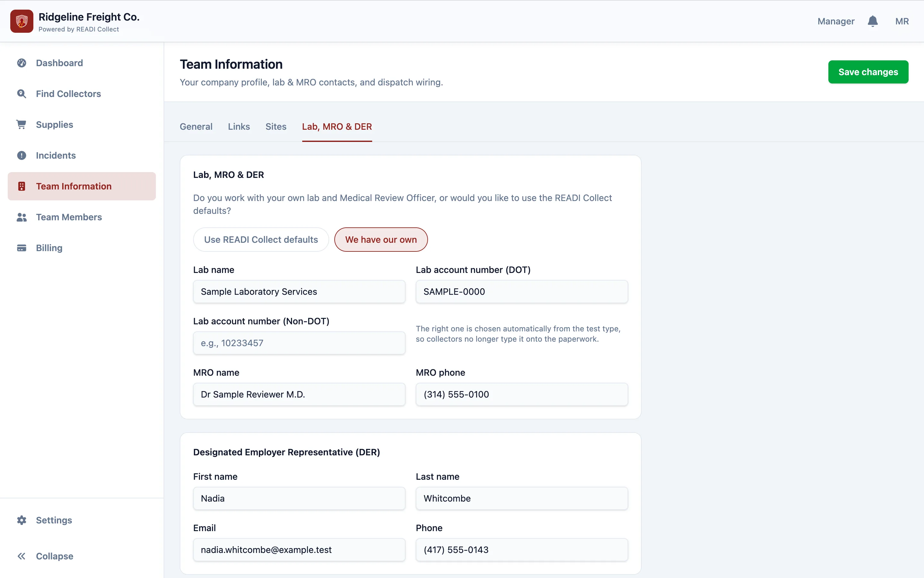Click the Save changes button
This screenshot has width=924, height=578.
(x=868, y=72)
